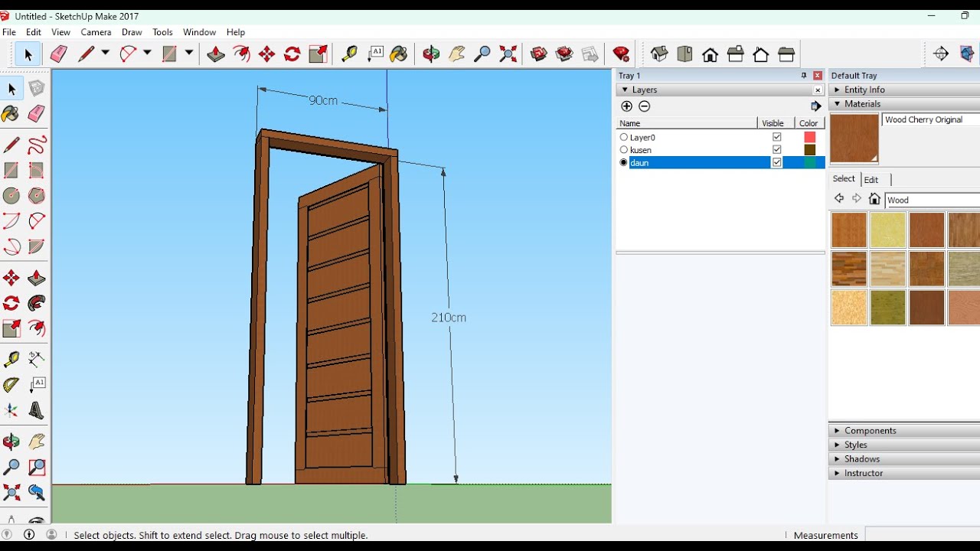Image resolution: width=980 pixels, height=551 pixels.
Task: Open the Draw menu
Action: [132, 32]
